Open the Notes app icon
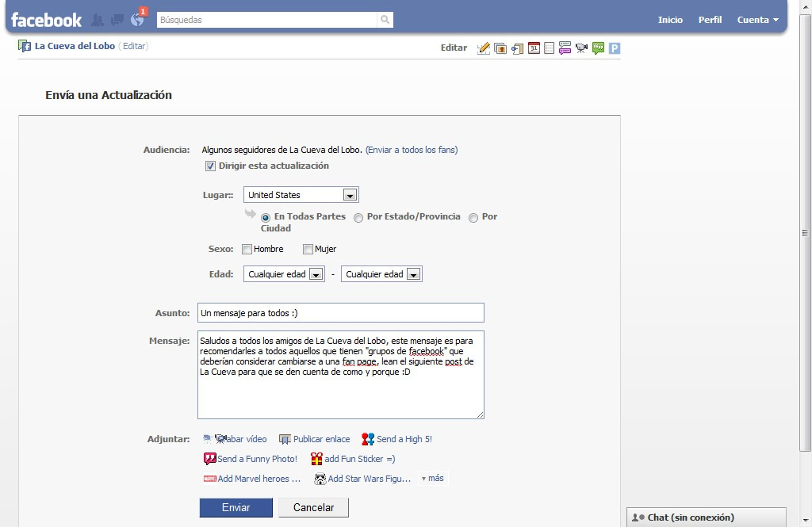Screen dimensions: 812x527 point(550,48)
